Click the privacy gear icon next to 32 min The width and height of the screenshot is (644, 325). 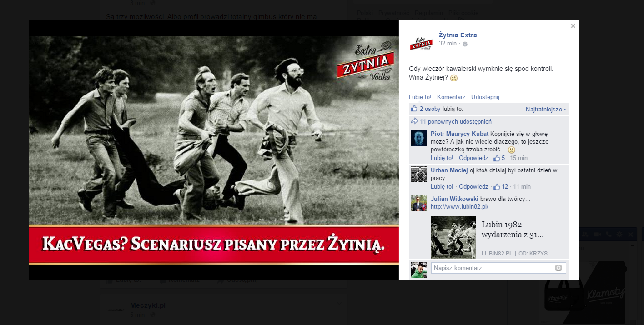(x=465, y=44)
